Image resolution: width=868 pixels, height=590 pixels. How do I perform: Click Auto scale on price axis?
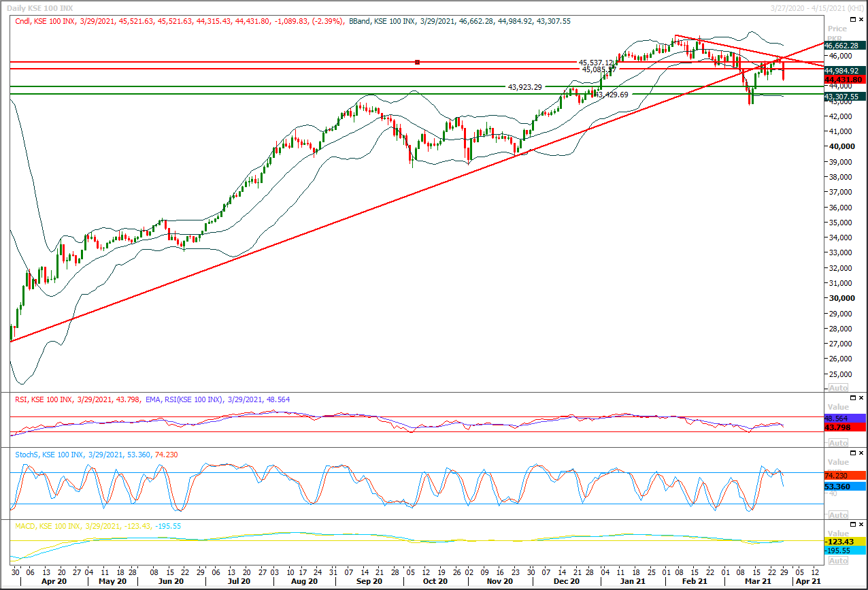pyautogui.click(x=837, y=387)
